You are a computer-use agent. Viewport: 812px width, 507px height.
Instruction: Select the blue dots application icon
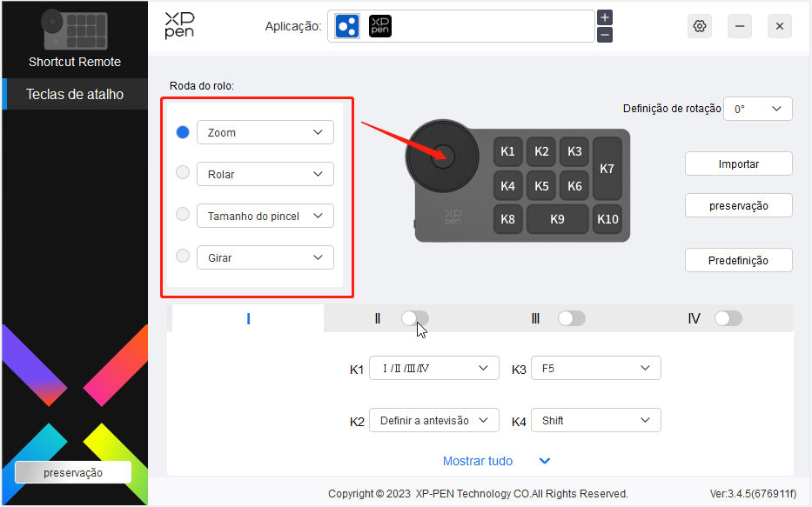347,26
